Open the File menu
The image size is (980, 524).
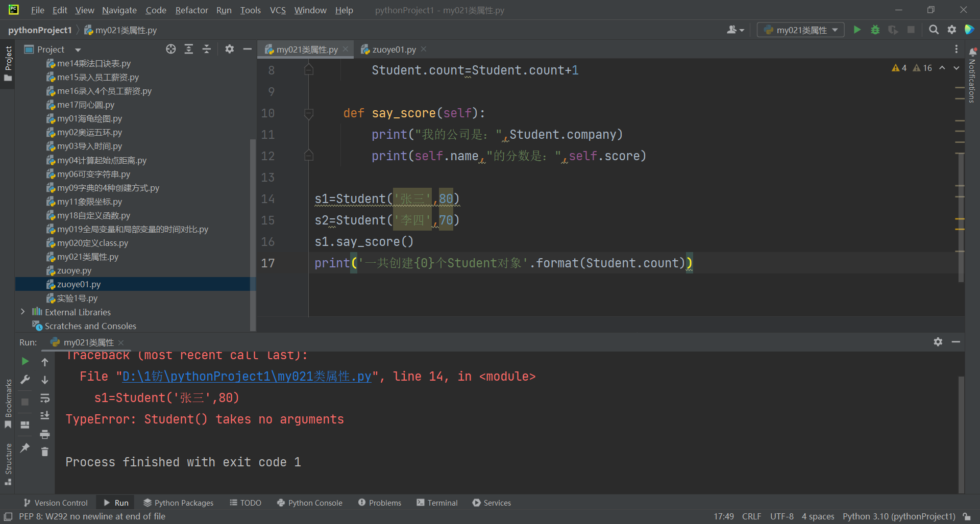point(37,10)
